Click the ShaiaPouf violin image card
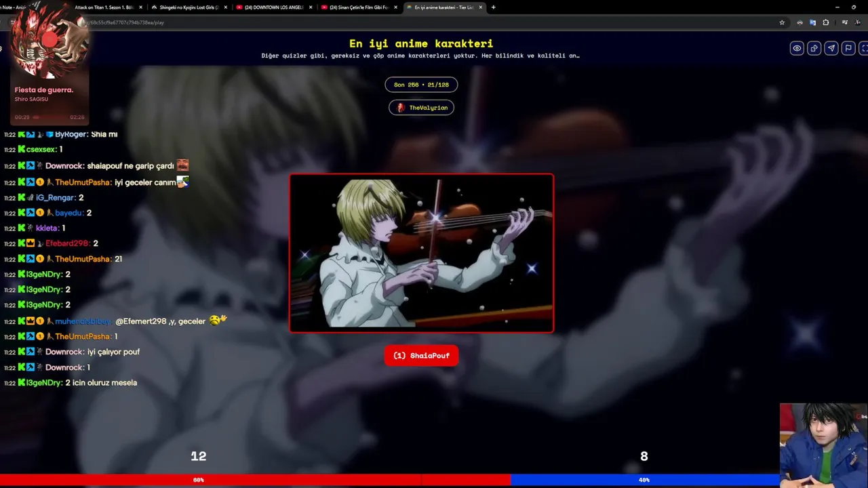The width and height of the screenshot is (868, 488). 421,253
